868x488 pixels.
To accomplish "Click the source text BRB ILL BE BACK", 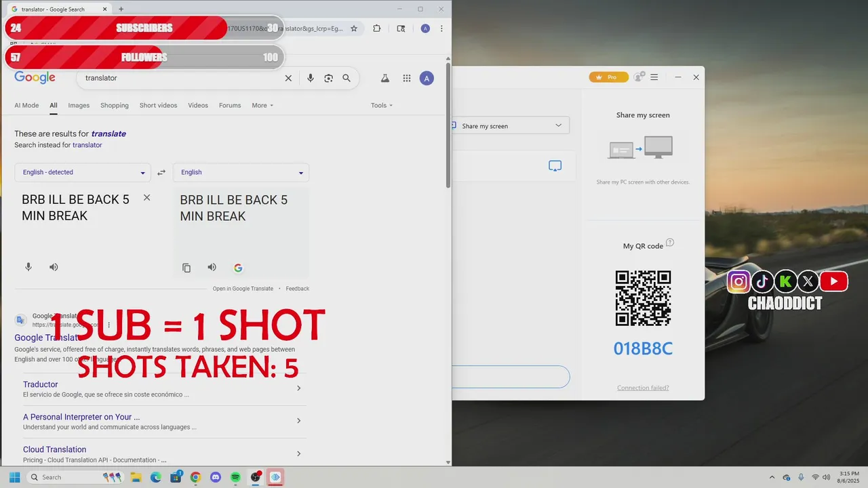I will pos(75,207).
